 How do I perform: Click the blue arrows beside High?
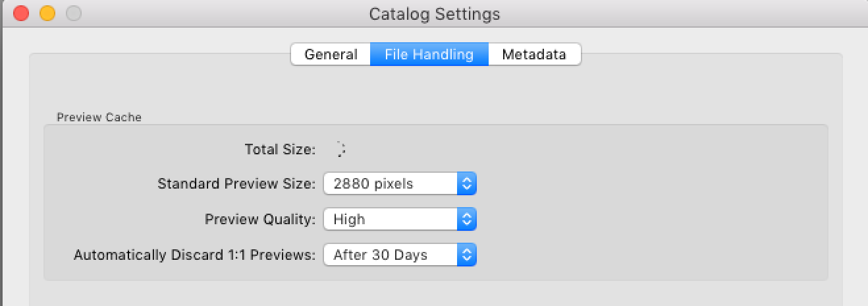pyautogui.click(x=466, y=220)
